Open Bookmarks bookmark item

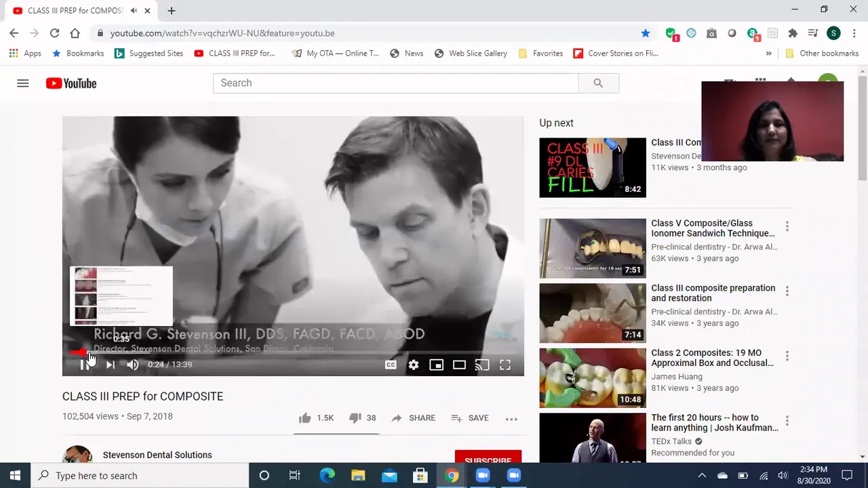pyautogui.click(x=78, y=54)
